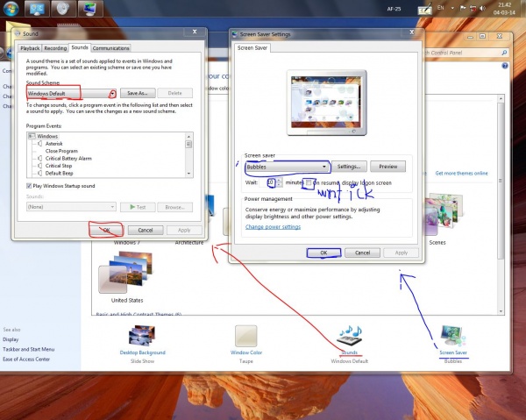Viewport: 526px width, 420px height.
Task: Click the search magnifier in Control Panel
Action: click(x=504, y=53)
